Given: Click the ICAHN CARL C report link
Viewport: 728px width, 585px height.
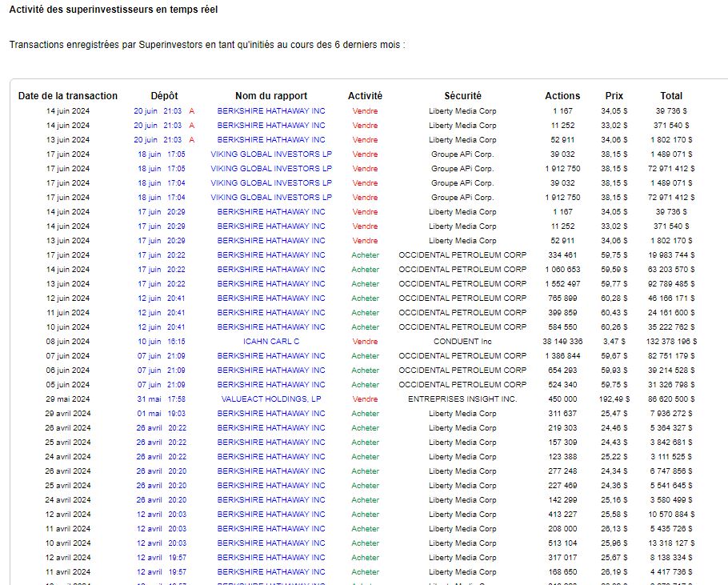Looking at the screenshot, I should point(270,342).
